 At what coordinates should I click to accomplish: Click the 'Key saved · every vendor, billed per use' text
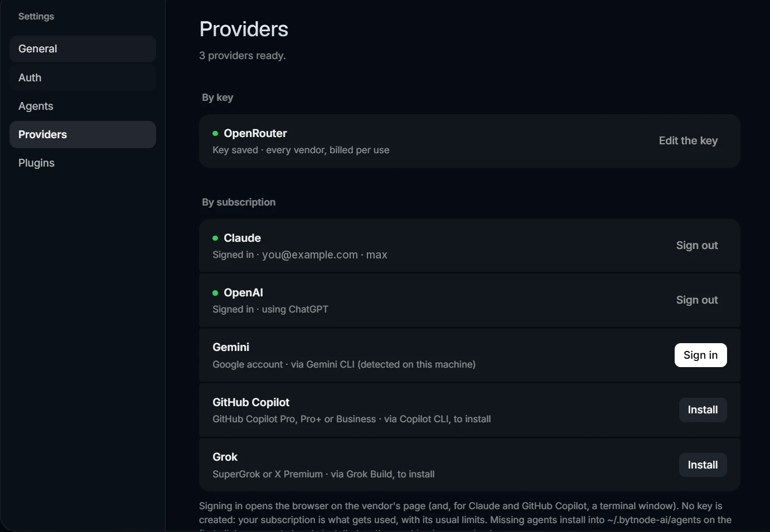pyautogui.click(x=301, y=150)
